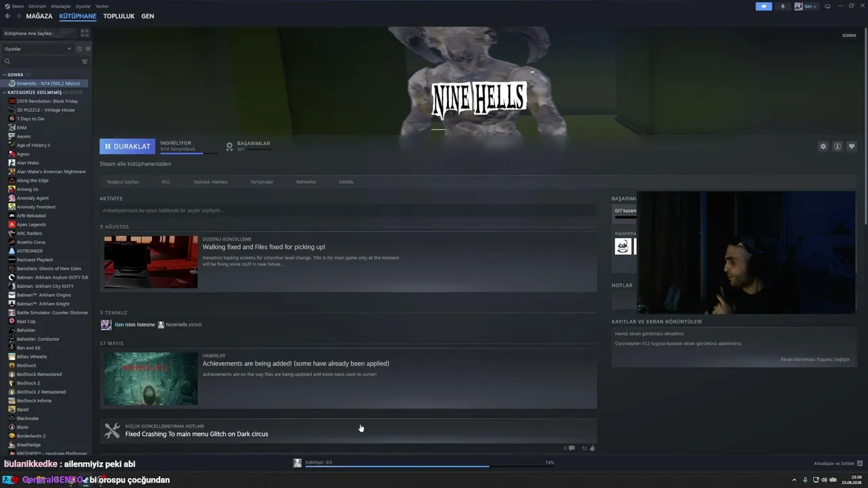Viewport: 868px width, 488px height.
Task: Open the Gen account dropdown
Action: 806,6
